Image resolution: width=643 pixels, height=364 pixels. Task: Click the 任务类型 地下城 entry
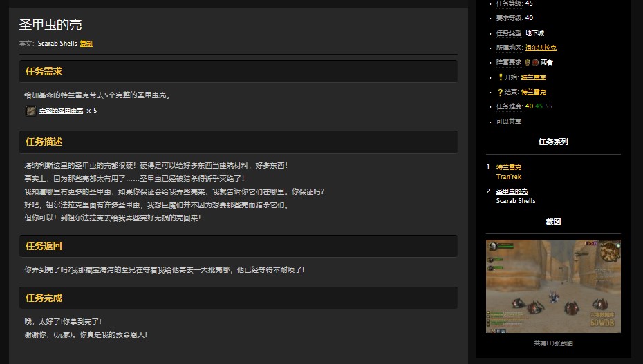[x=520, y=33]
